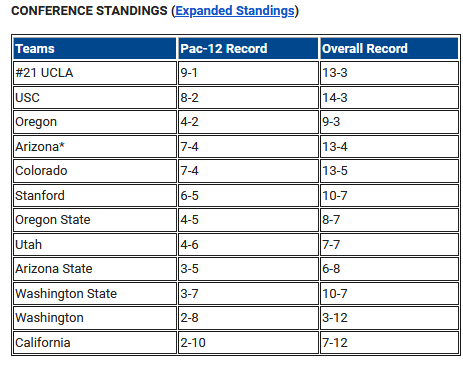Select the Arizona State team cell

(x=95, y=269)
